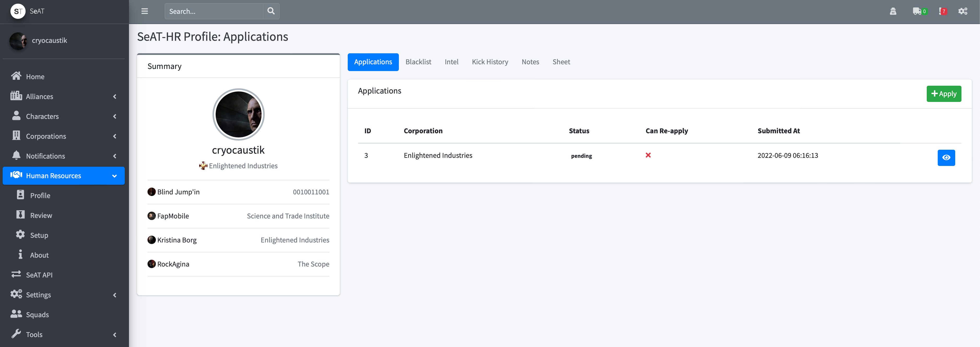Click the cryocaustik profile portrait in Summary
The width and height of the screenshot is (980, 347).
click(238, 114)
